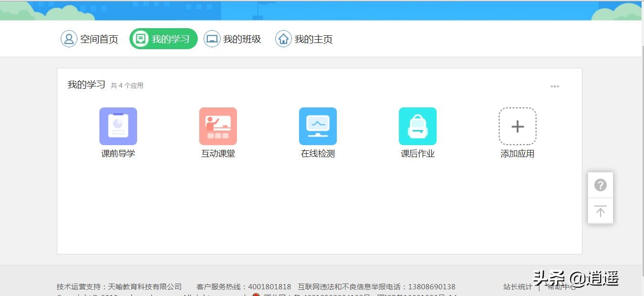
Task: Click the 共 4 个应用 counter text
Action: coord(127,85)
